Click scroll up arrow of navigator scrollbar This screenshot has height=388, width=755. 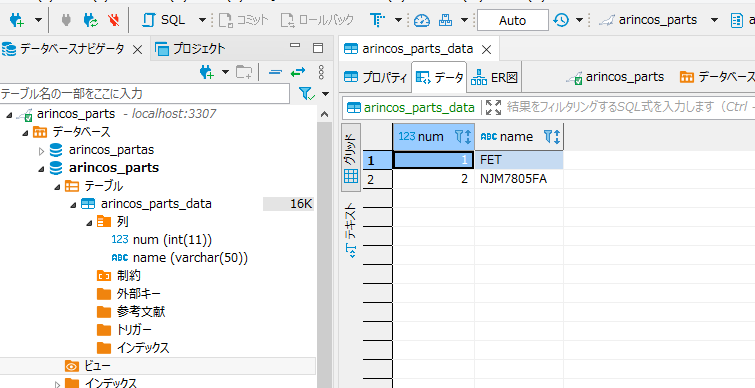325,115
